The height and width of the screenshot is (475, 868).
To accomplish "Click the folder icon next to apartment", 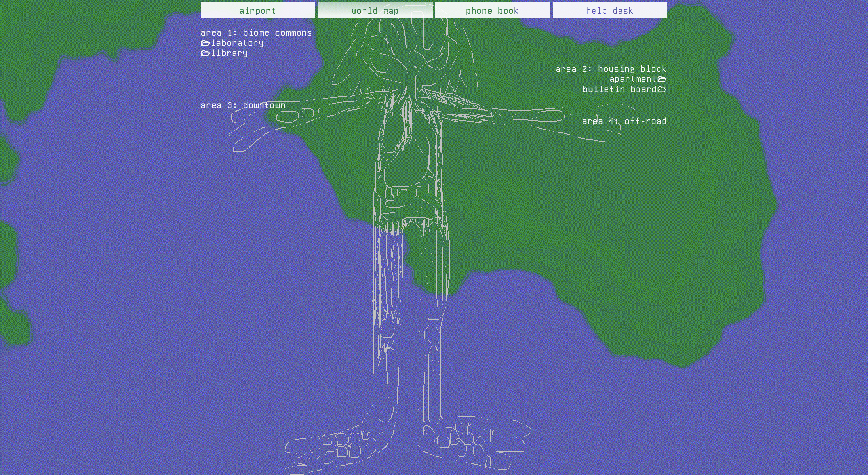I will pos(662,79).
